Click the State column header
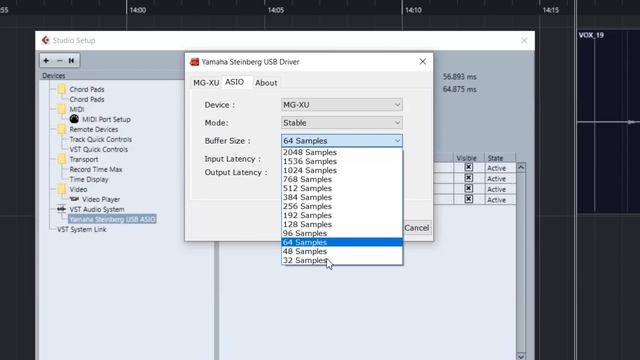Viewport: 640px width, 360px height. [x=500, y=158]
